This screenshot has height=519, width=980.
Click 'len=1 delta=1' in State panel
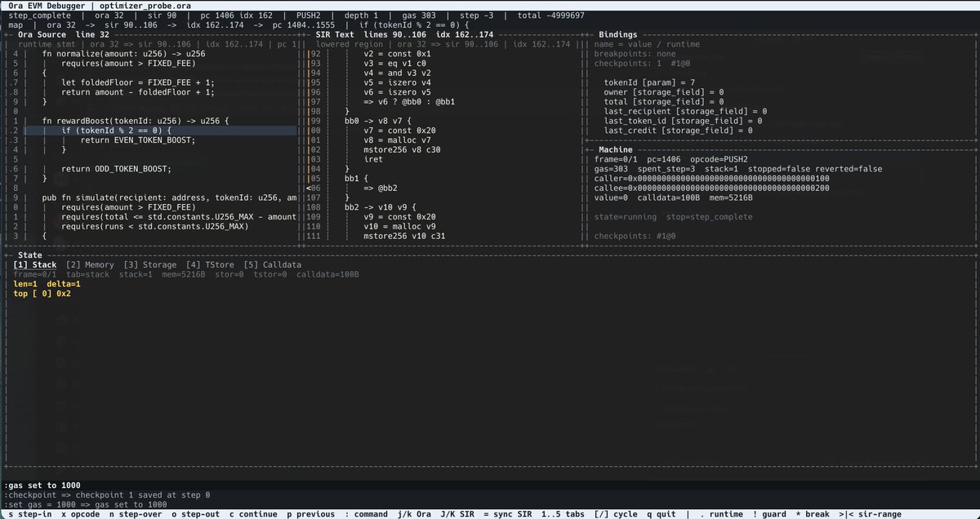[47, 284]
